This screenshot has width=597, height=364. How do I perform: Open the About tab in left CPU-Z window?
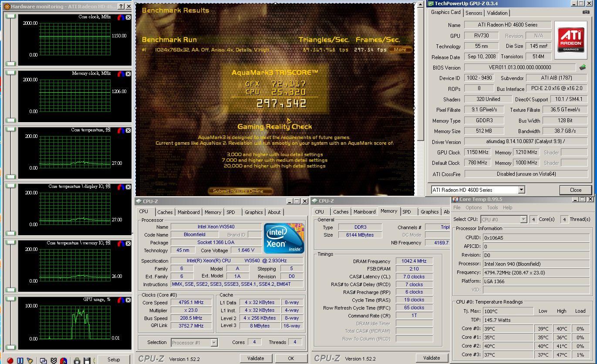274,212
